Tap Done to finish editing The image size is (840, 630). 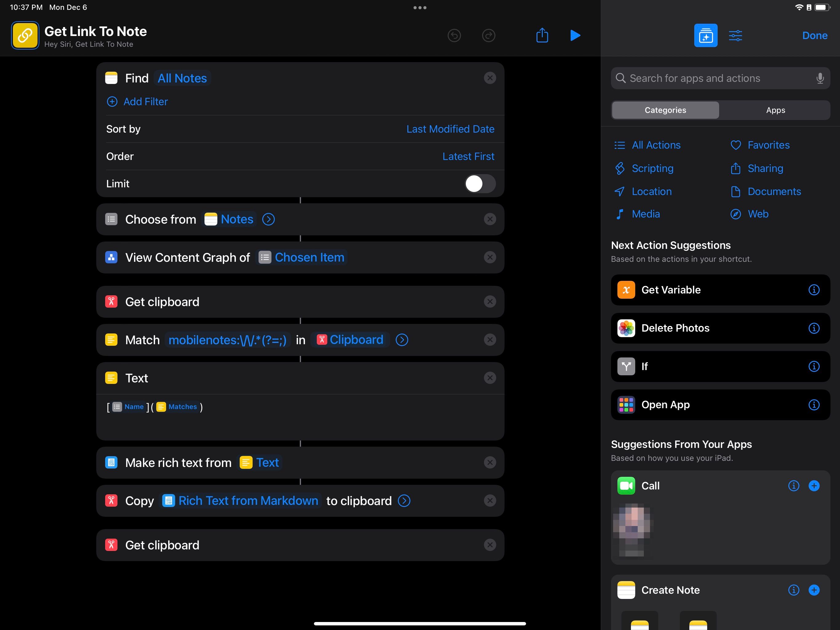815,35
